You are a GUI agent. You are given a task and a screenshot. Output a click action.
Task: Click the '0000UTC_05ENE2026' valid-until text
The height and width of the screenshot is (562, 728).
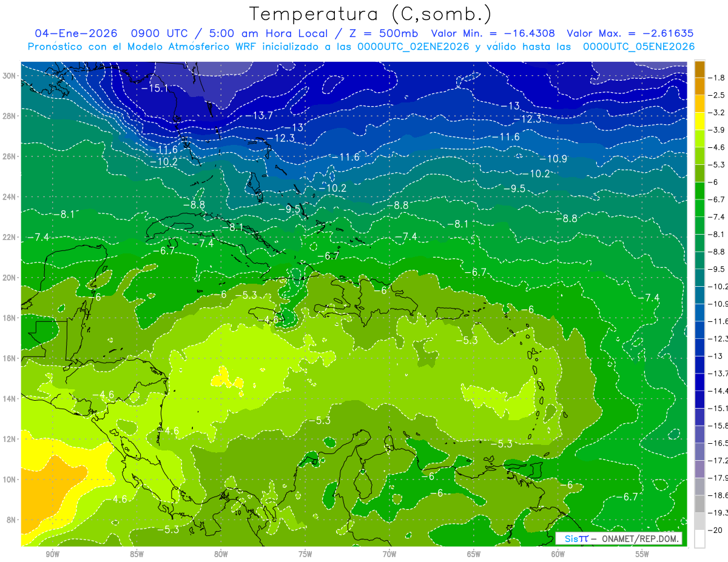[639, 47]
